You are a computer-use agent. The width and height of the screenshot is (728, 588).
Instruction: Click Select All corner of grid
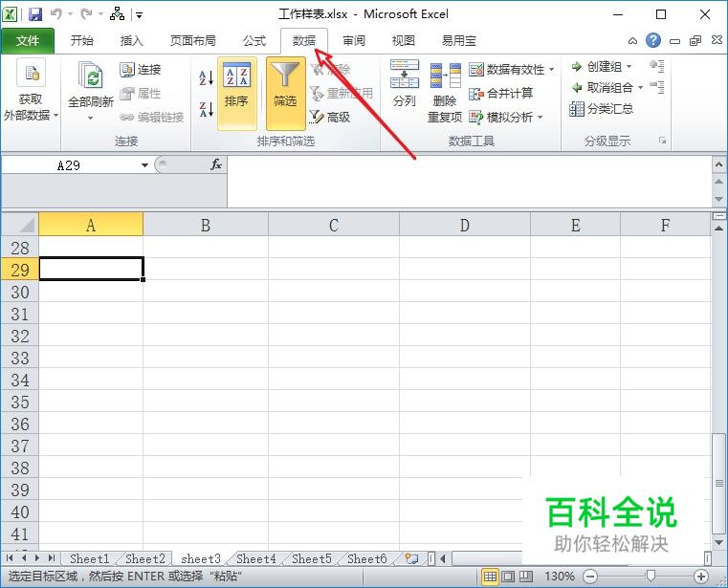[20, 225]
